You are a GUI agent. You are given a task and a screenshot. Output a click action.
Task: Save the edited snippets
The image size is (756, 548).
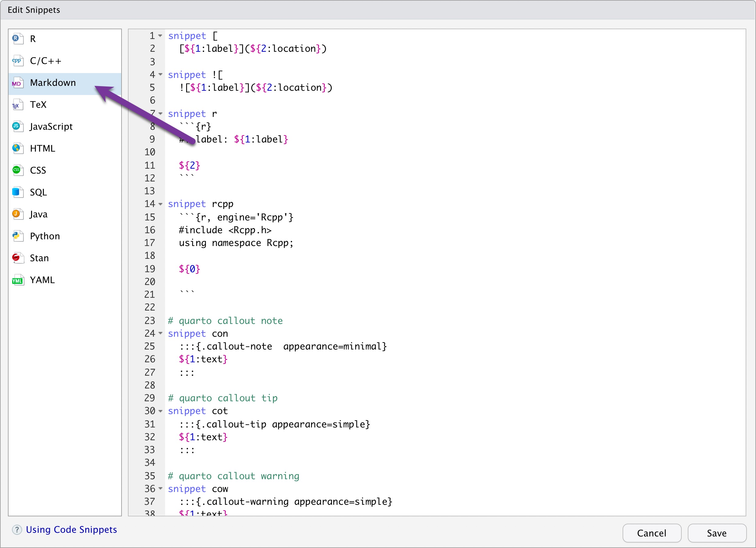click(717, 533)
